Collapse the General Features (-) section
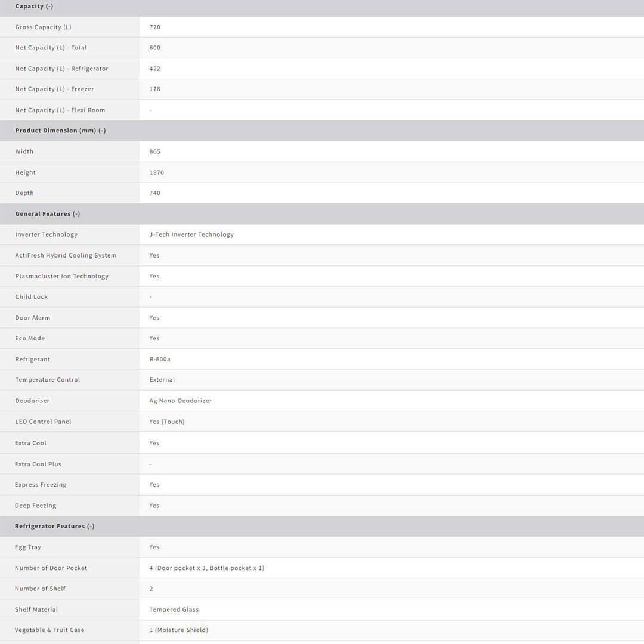The height and width of the screenshot is (644, 644). pos(47,213)
